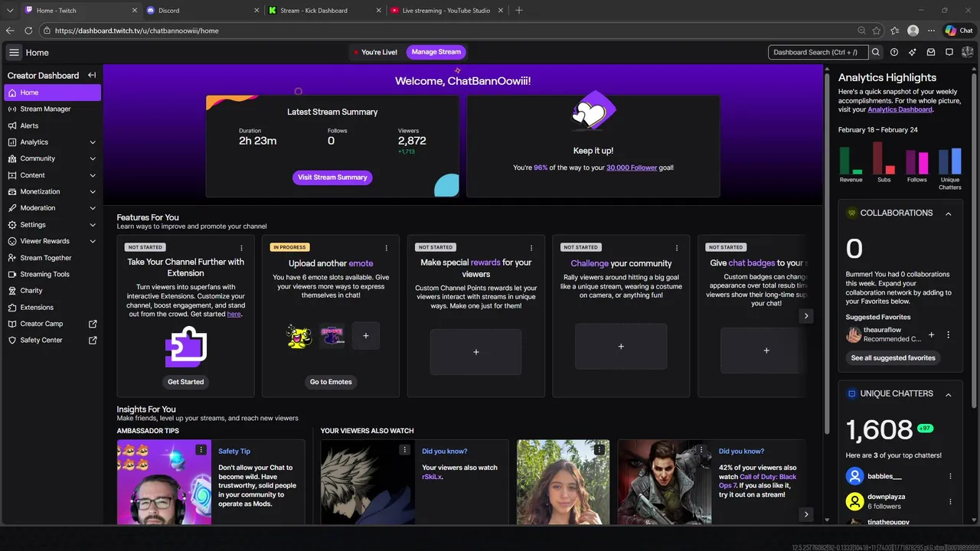Click the Streaming Tools sidebar icon
The image size is (980, 551).
[x=12, y=274]
